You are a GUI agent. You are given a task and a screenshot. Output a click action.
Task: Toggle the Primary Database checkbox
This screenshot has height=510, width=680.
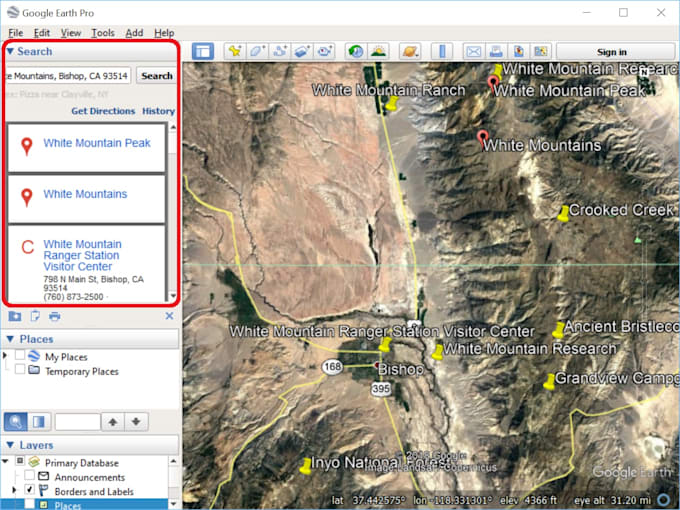coord(20,461)
